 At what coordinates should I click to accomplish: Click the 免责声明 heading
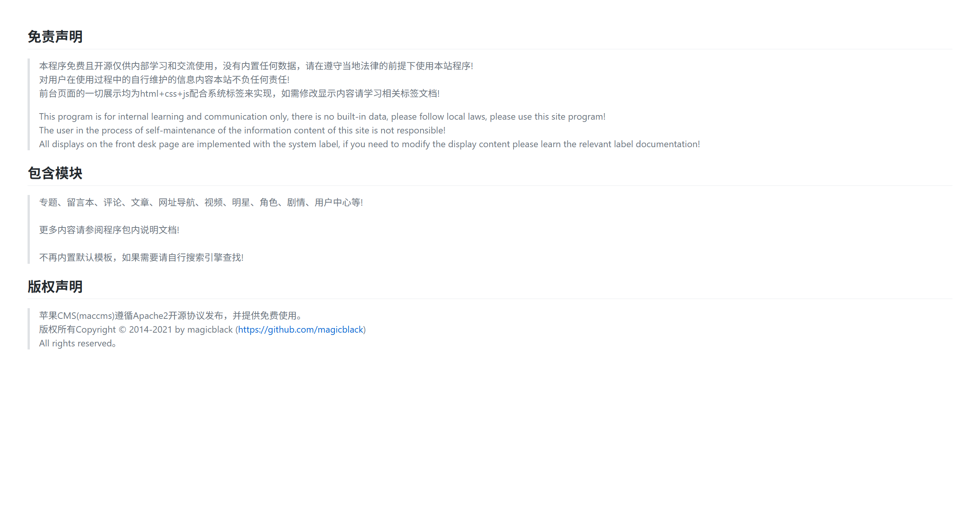55,37
